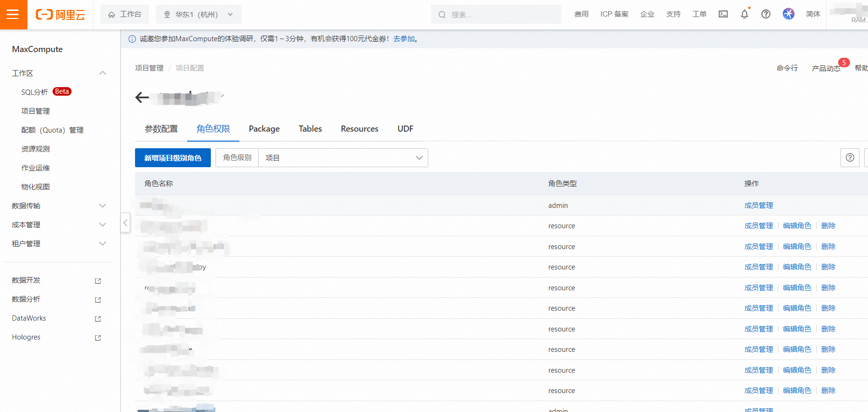Switch to Package tab
This screenshot has width=868, height=412.
pos(264,129)
